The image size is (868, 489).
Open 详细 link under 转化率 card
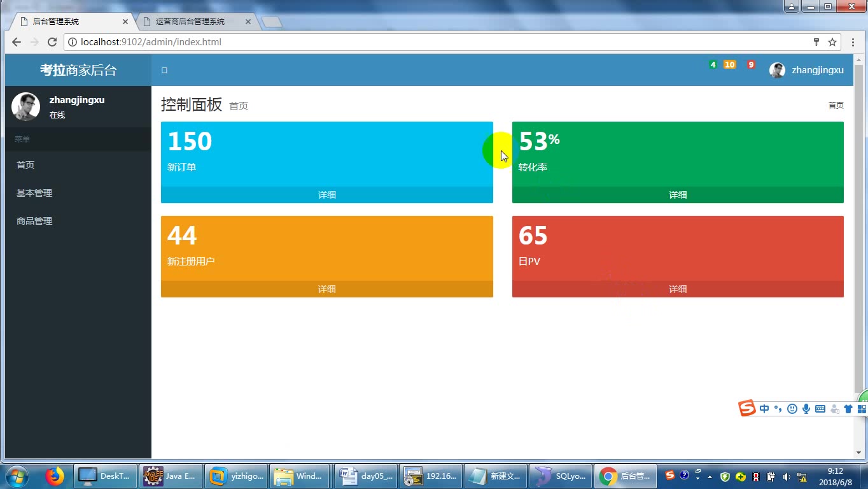pos(678,195)
